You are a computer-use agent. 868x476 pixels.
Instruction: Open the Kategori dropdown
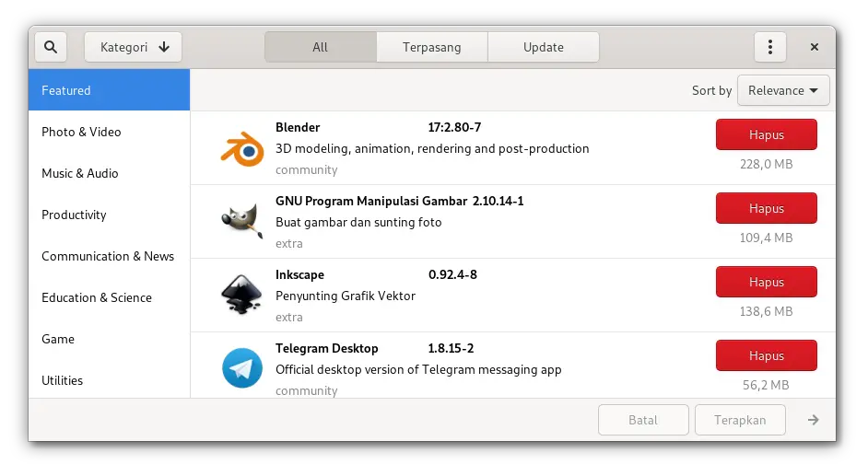pyautogui.click(x=133, y=47)
